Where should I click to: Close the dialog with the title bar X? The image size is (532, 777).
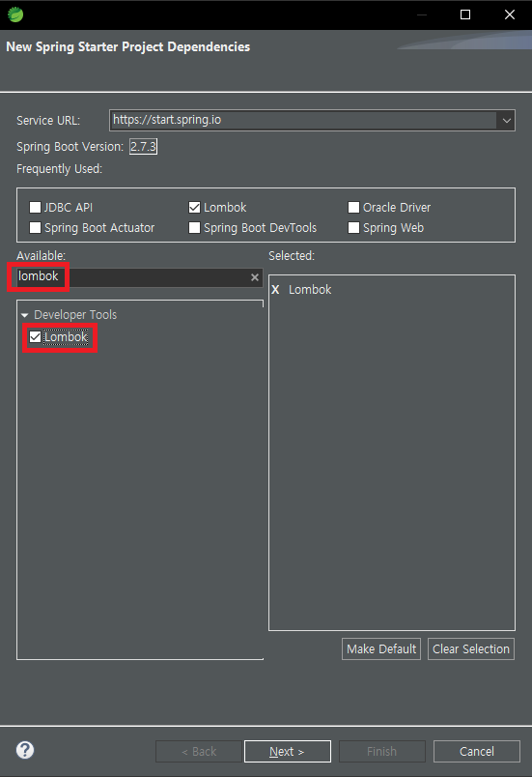coord(510,14)
